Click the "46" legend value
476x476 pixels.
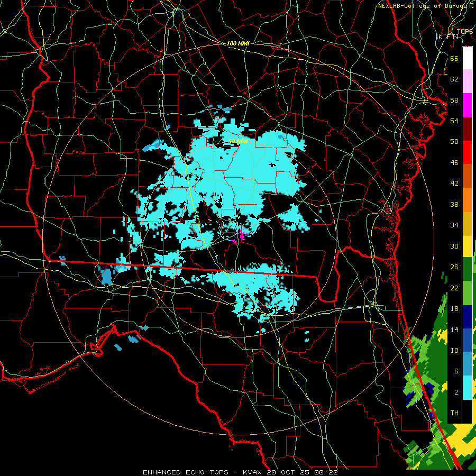click(454, 162)
